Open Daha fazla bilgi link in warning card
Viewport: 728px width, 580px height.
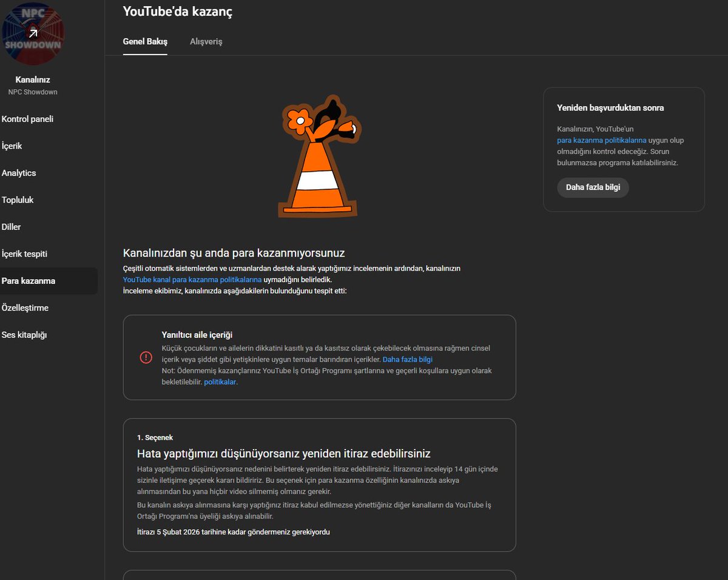click(x=408, y=360)
